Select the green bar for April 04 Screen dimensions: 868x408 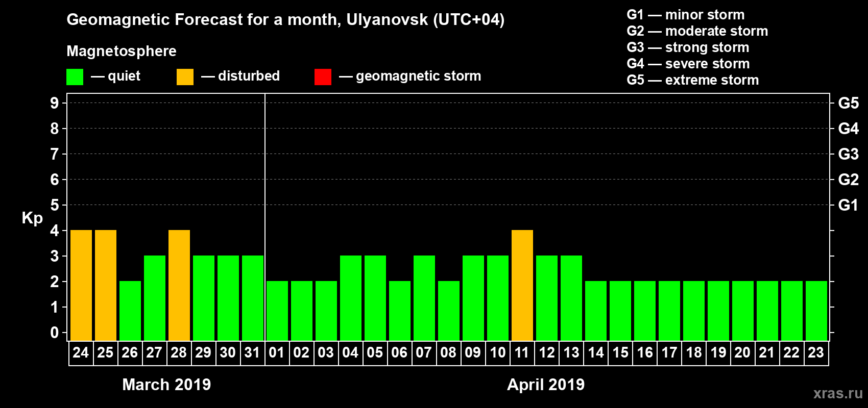coord(351,298)
